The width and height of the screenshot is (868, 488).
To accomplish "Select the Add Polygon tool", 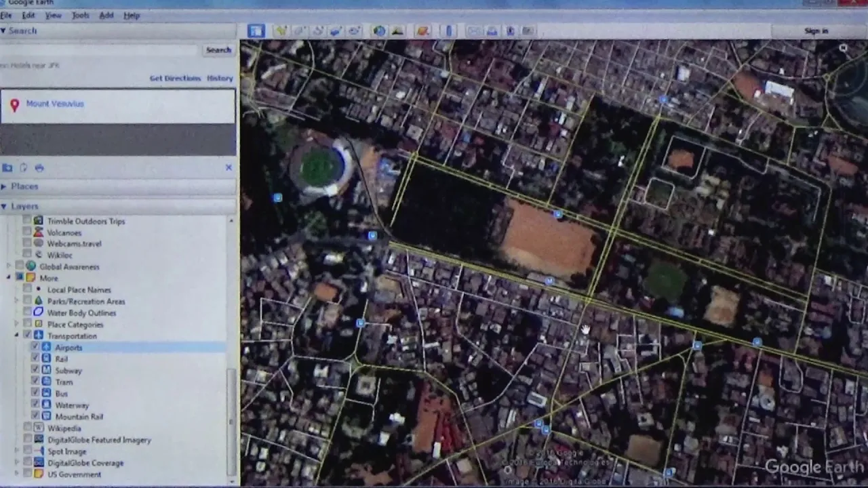I will coord(299,30).
